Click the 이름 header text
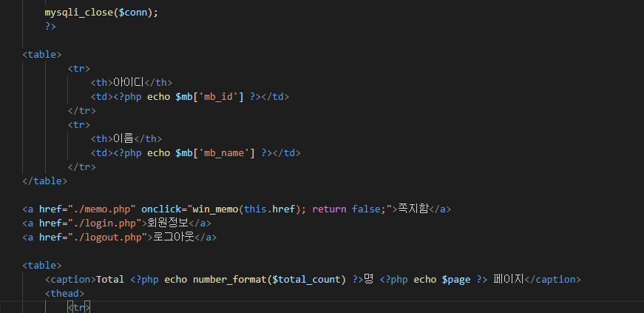 point(123,138)
